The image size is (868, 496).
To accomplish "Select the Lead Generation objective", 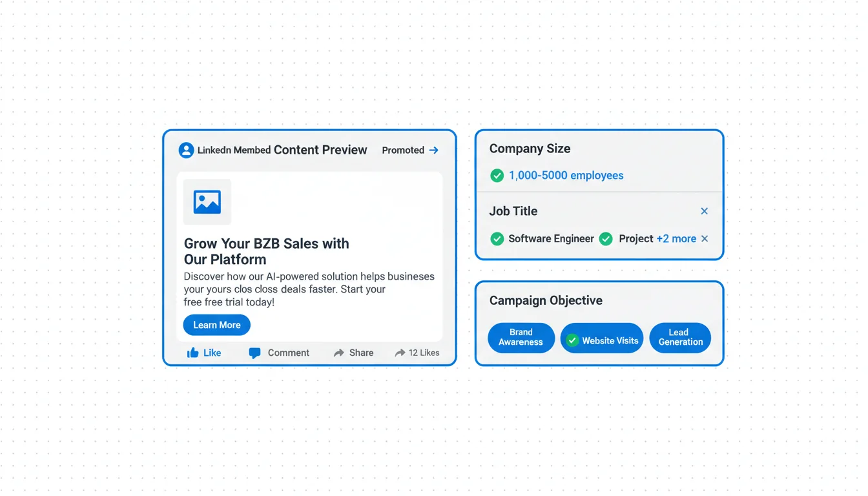I will pos(680,338).
